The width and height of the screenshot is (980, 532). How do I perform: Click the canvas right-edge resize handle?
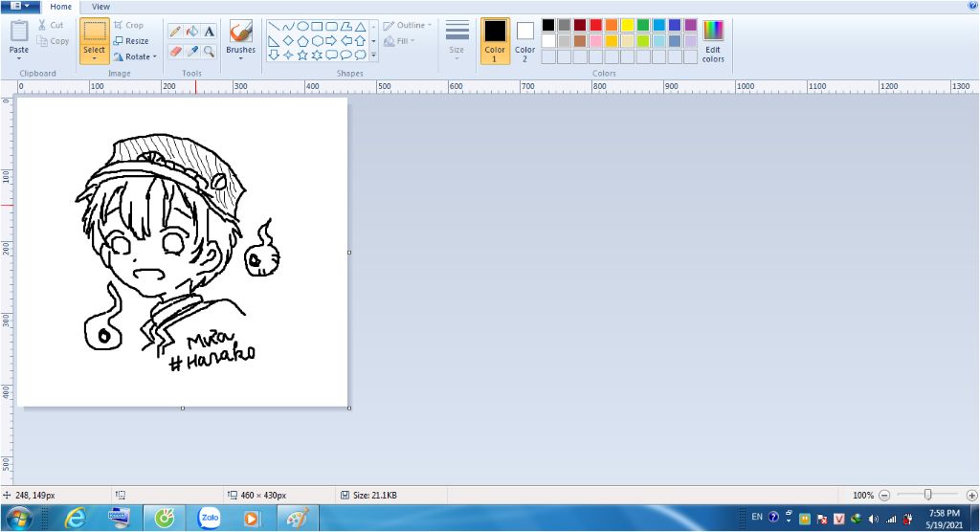(x=349, y=253)
